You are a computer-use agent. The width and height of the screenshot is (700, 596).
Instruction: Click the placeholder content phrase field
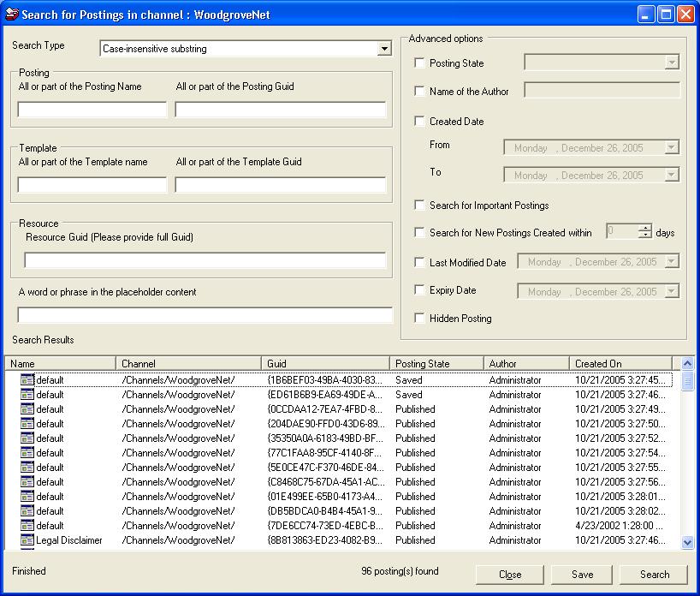click(x=205, y=315)
